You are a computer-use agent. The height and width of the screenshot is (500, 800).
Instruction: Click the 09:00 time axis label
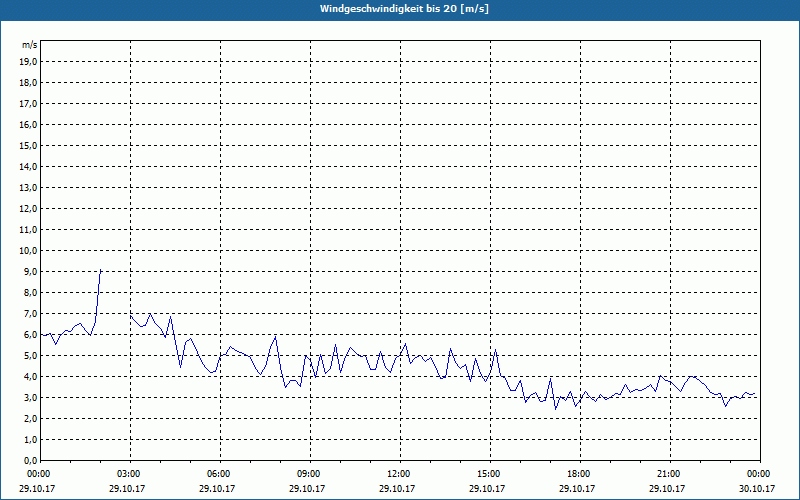311,474
